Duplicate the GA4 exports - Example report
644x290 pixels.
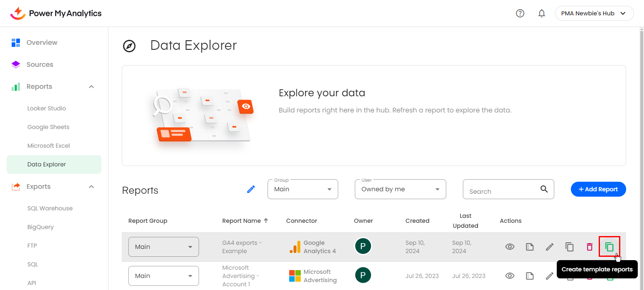click(569, 247)
